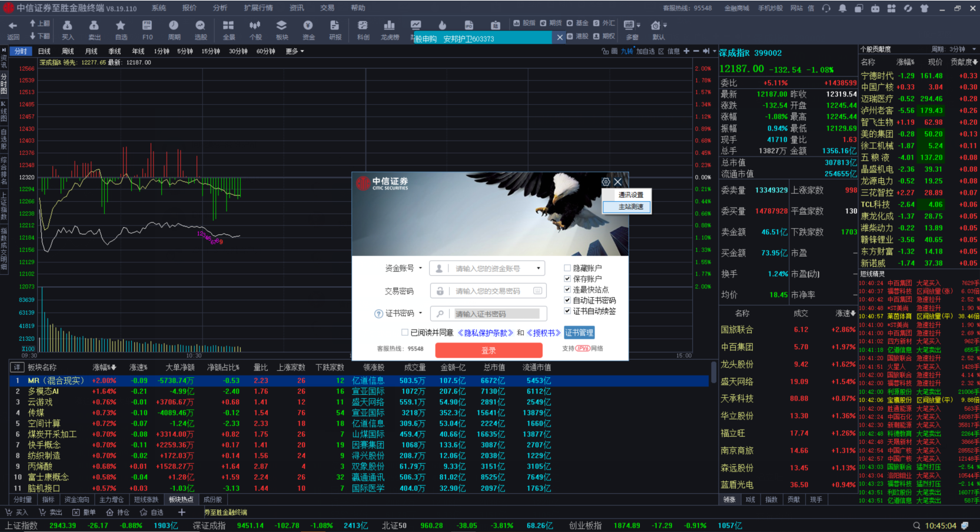Click the 国旅联合 row in stock list

coord(788,330)
